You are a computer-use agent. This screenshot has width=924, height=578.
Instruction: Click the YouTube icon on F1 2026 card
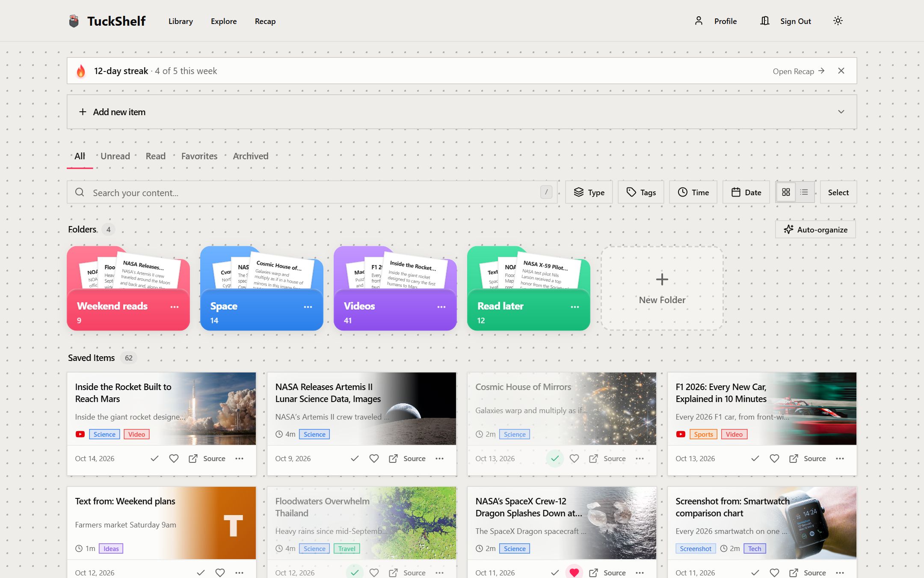[x=681, y=434]
